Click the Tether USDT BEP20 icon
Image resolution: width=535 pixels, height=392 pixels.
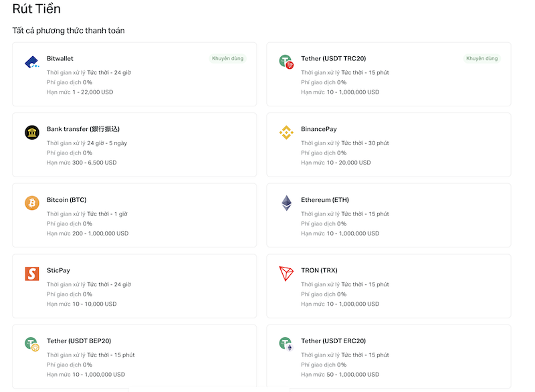point(32,344)
